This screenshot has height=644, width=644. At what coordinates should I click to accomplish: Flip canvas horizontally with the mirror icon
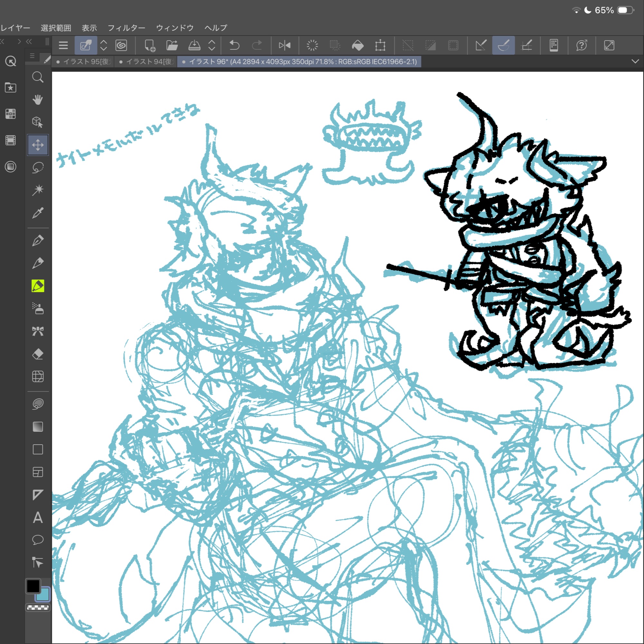tap(284, 45)
